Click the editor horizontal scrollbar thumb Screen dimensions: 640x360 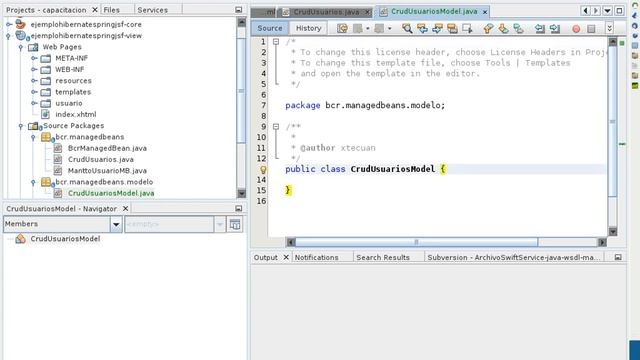click(416, 242)
